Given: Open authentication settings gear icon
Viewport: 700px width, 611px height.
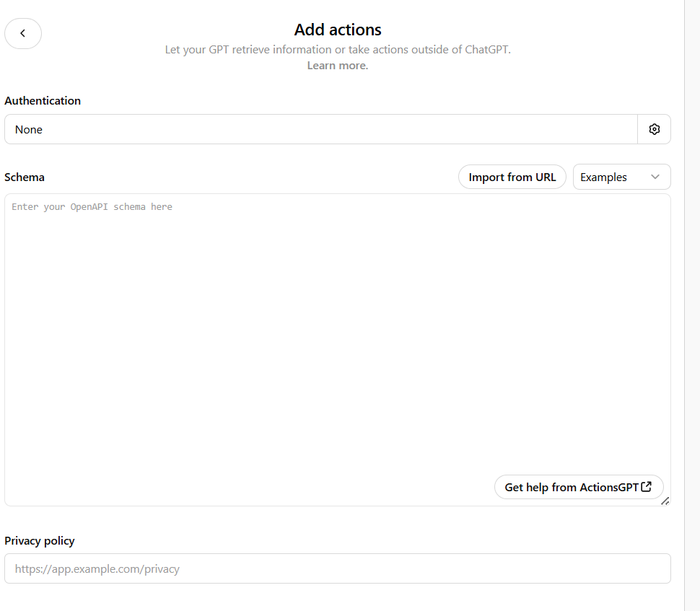Looking at the screenshot, I should point(654,129).
